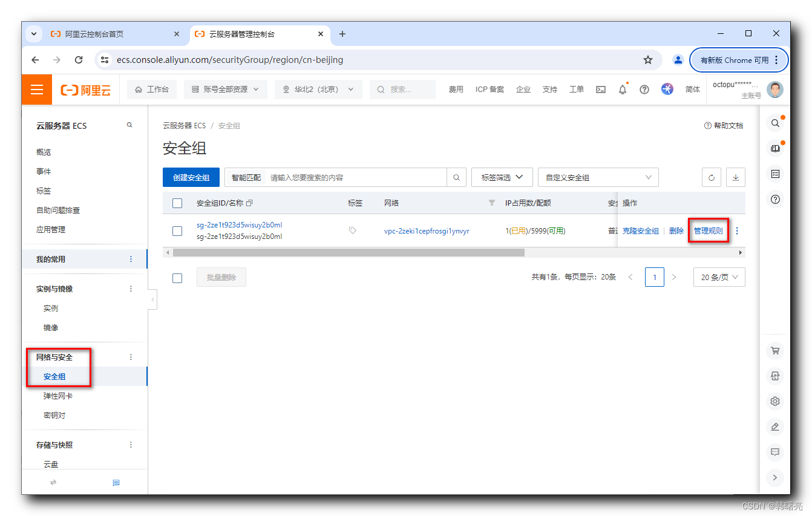The width and height of the screenshot is (812, 516).
Task: Open VPC link vpc-2zeki1cepfrosgi1ynvyr
Action: 426,230
